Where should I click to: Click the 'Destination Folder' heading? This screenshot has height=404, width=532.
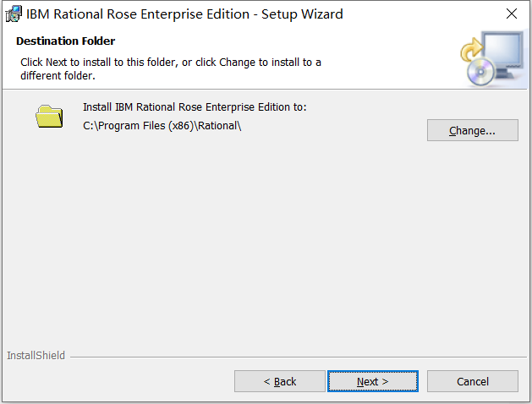point(65,41)
